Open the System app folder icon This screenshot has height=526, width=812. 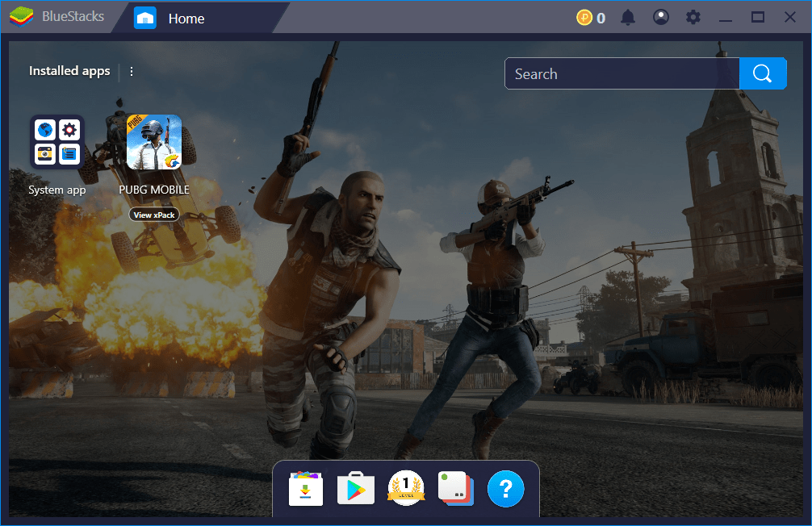(57, 142)
